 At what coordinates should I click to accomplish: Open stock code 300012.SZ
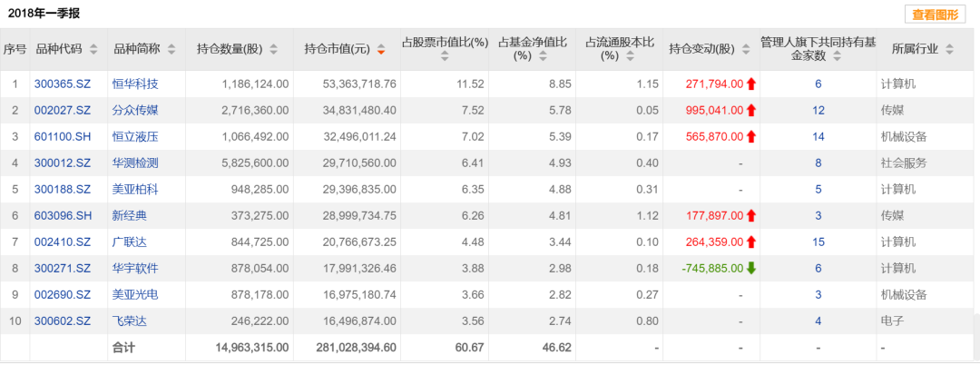tap(63, 163)
